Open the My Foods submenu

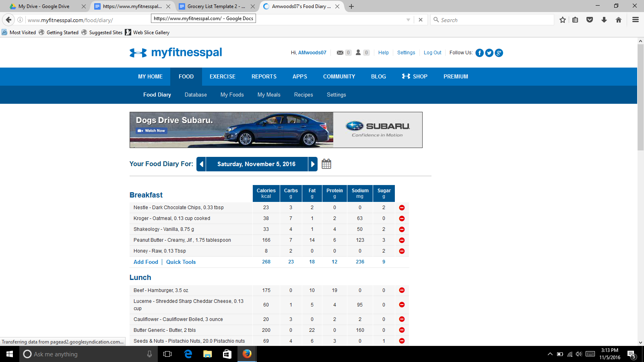click(x=232, y=95)
